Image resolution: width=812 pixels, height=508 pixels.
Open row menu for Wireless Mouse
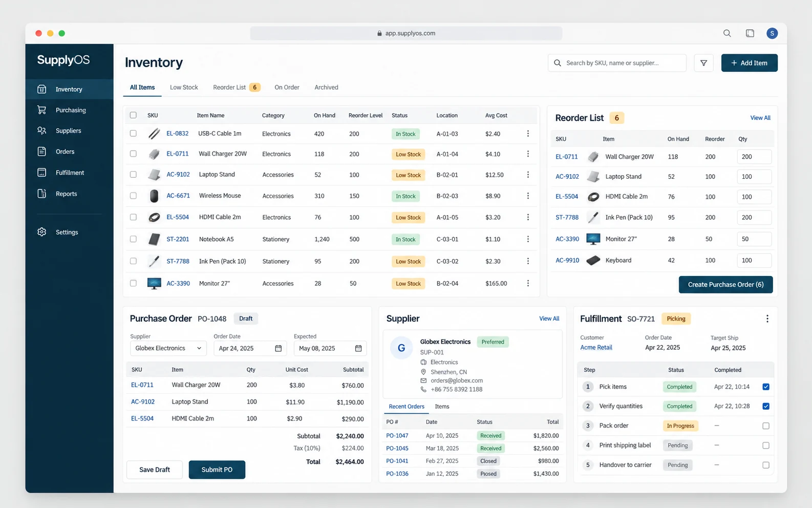(x=528, y=196)
